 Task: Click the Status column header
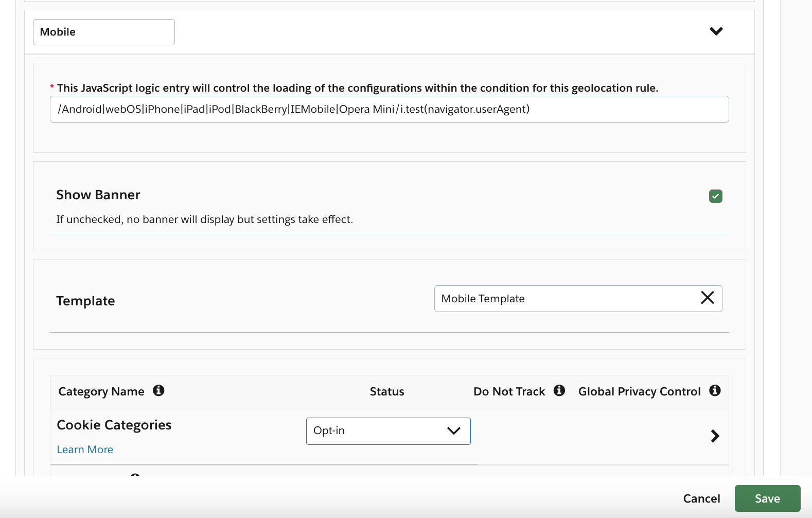pos(387,392)
